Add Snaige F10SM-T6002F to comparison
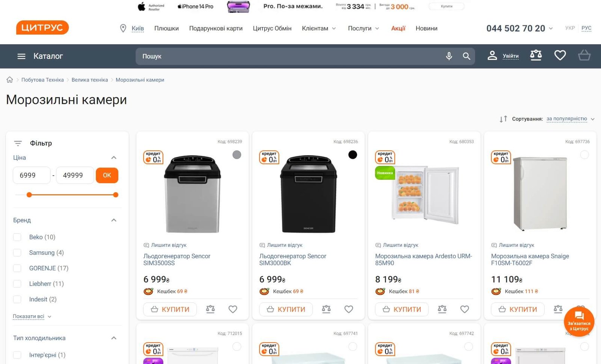Screen dimensions: 601x364 tap(558, 309)
